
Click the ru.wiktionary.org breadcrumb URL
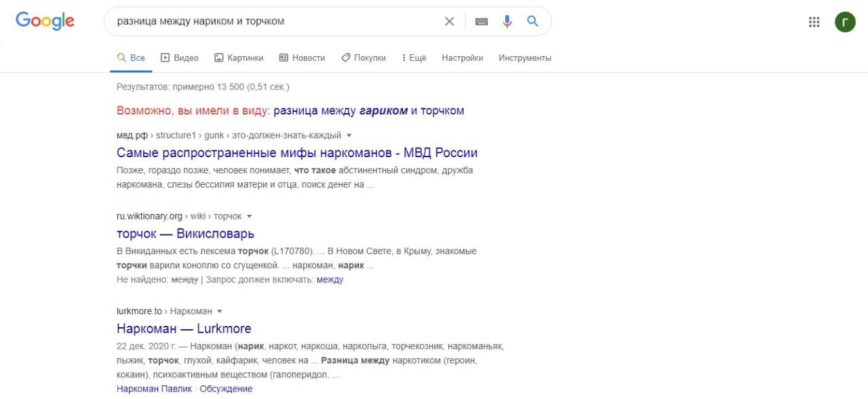point(179,216)
